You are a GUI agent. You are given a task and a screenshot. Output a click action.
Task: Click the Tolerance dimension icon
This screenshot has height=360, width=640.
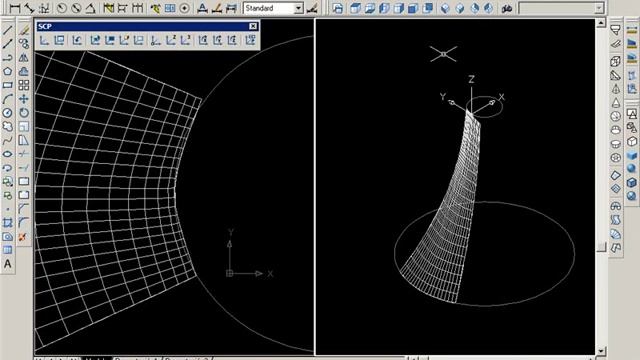tap(170, 8)
